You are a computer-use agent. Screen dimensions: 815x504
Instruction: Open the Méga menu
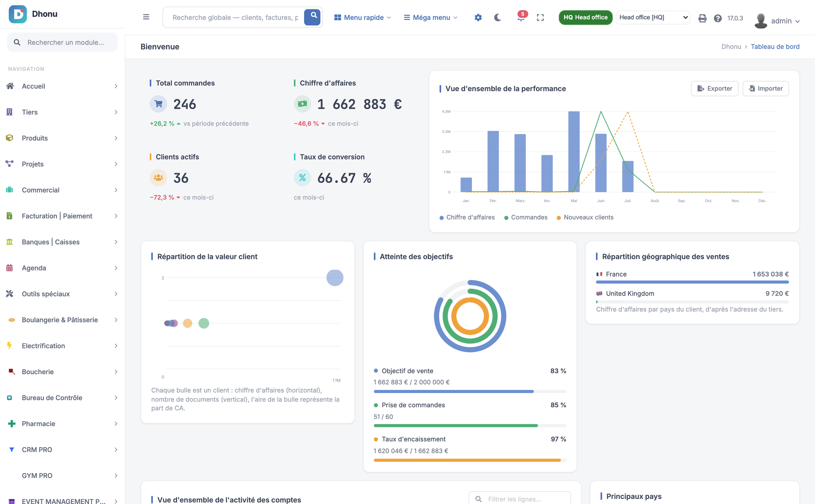[x=431, y=18]
